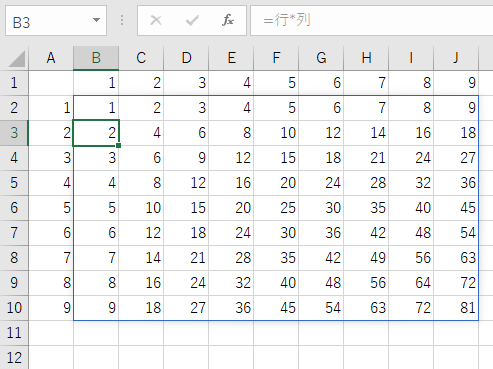Select column F header

click(x=276, y=58)
